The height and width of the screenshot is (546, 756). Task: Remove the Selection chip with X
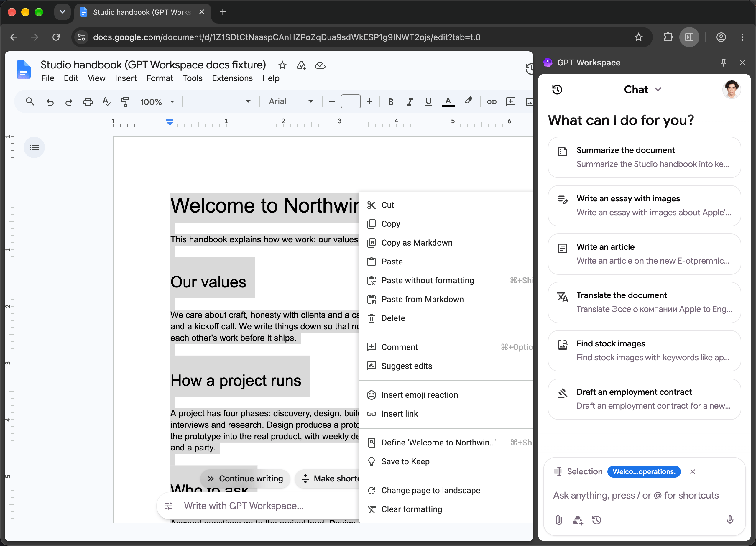click(x=693, y=472)
